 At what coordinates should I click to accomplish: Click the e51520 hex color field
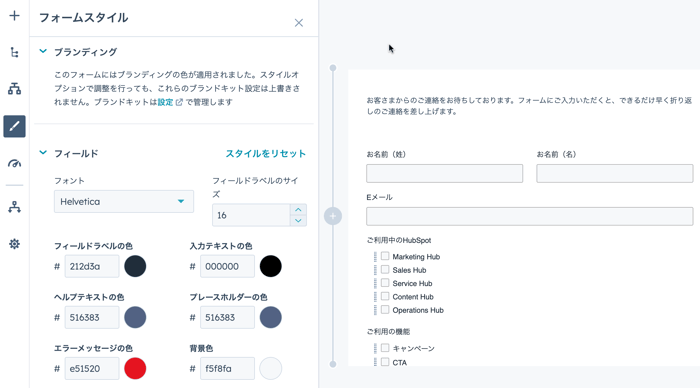92,368
